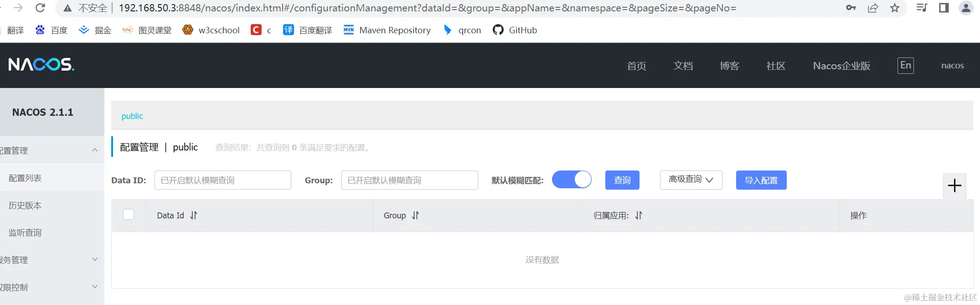Click the 操作 column header
Image resolution: width=980 pixels, height=305 pixels.
pos(858,215)
